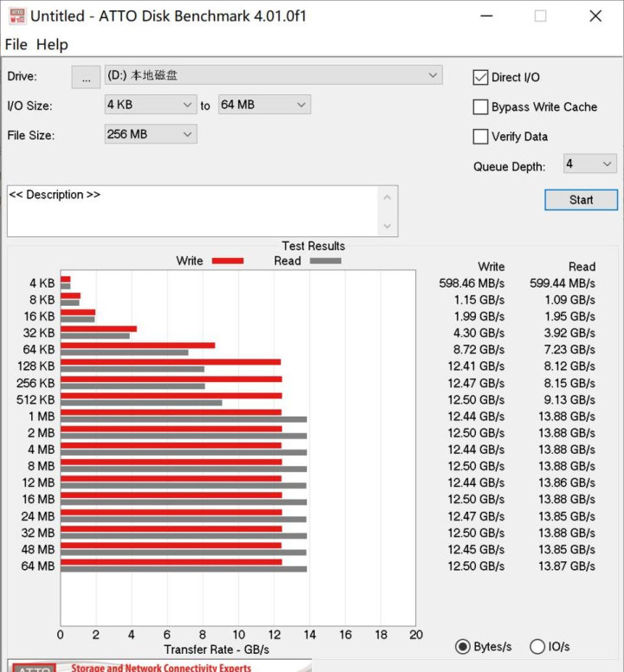The height and width of the screenshot is (672, 624).
Task: Open the File Size dropdown 256 MB
Action: pyautogui.click(x=151, y=134)
